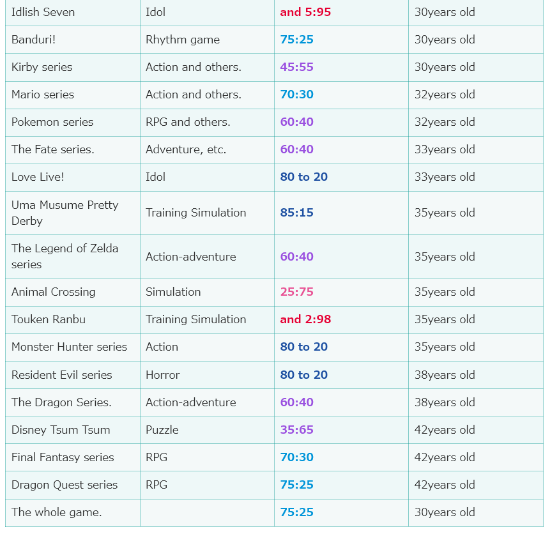The width and height of the screenshot is (550, 534).
Task: Select the Monster Hunter series cell
Action: (x=73, y=347)
